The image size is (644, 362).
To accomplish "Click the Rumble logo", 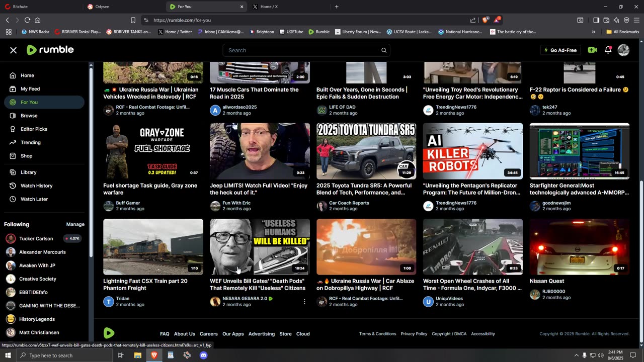I will click(50, 50).
